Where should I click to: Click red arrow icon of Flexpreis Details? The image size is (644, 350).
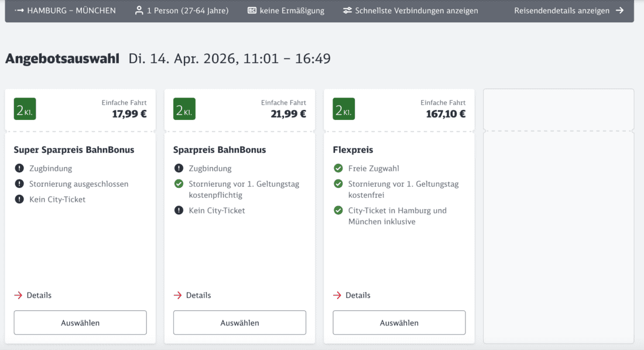[x=337, y=295]
